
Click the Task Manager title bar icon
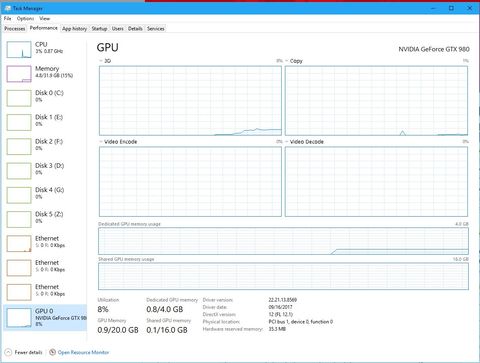[8, 8]
